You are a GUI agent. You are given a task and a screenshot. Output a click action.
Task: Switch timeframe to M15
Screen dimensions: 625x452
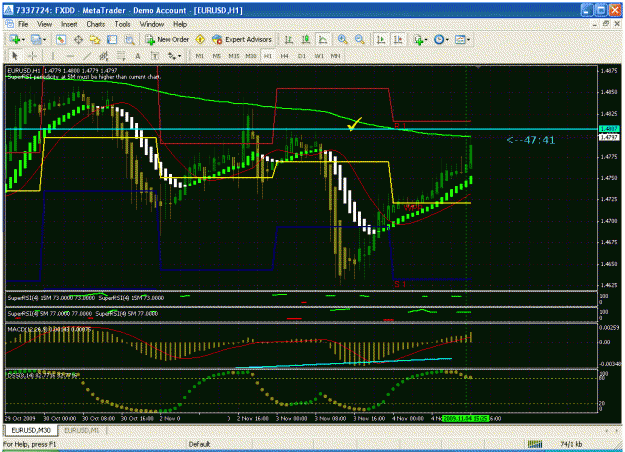pos(234,56)
